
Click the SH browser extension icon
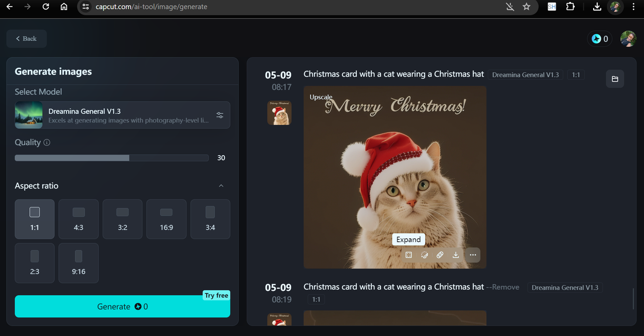[552, 7]
